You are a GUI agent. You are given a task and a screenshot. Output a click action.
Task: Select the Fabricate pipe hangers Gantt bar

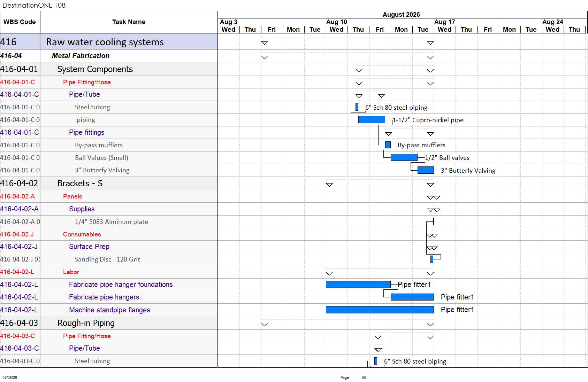[x=412, y=297]
